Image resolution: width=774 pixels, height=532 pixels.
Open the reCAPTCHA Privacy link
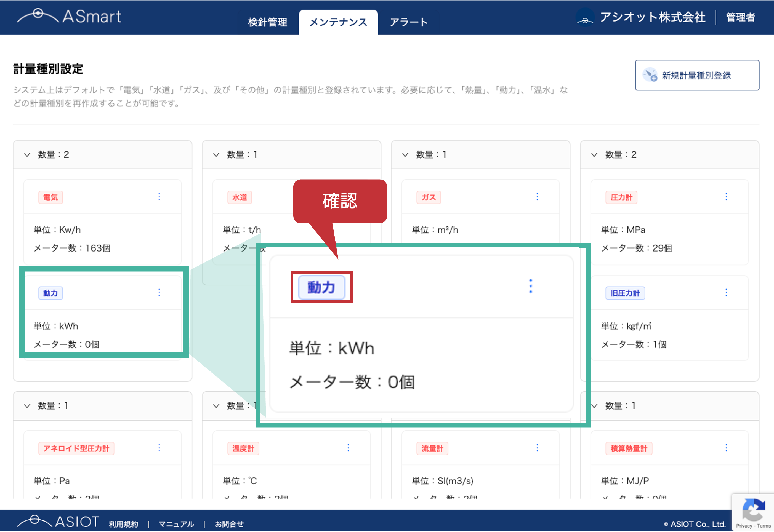(744, 526)
